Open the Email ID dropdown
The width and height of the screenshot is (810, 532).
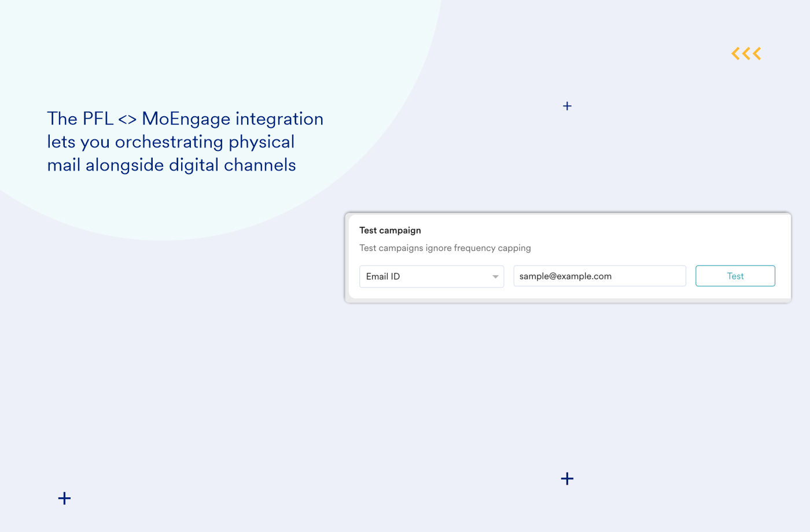coord(432,276)
